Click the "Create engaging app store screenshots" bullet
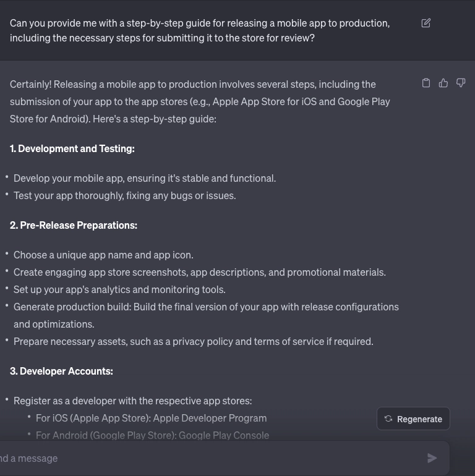The height and width of the screenshot is (476, 475). point(199,272)
